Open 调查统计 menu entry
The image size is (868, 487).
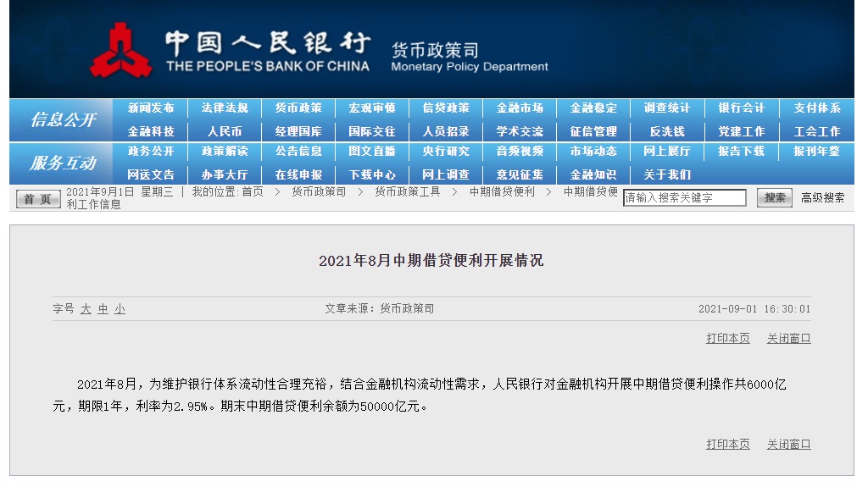pyautogui.click(x=667, y=108)
